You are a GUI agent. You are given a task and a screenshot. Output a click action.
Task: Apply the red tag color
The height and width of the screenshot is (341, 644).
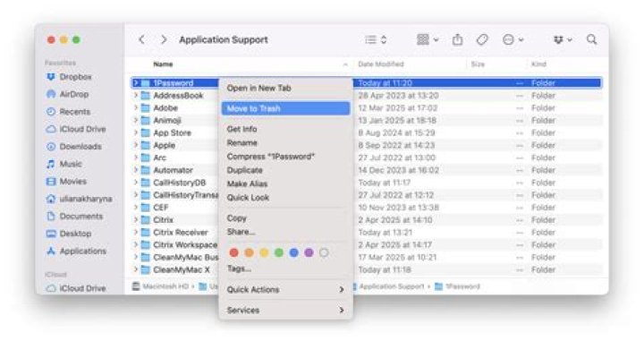[x=233, y=252]
